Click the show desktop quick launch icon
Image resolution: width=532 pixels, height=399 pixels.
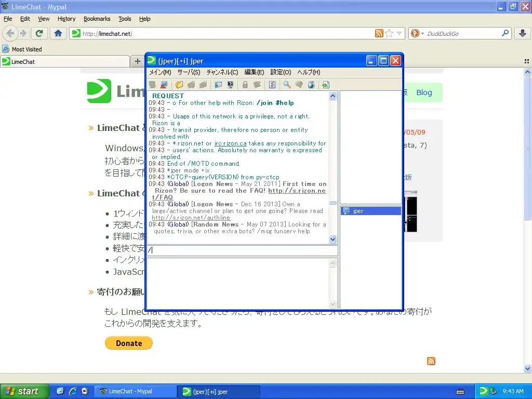[x=60, y=391]
